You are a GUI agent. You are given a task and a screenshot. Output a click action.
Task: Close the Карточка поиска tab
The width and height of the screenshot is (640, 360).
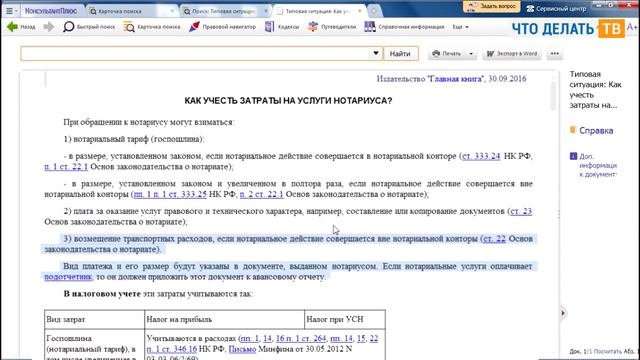click(x=172, y=11)
